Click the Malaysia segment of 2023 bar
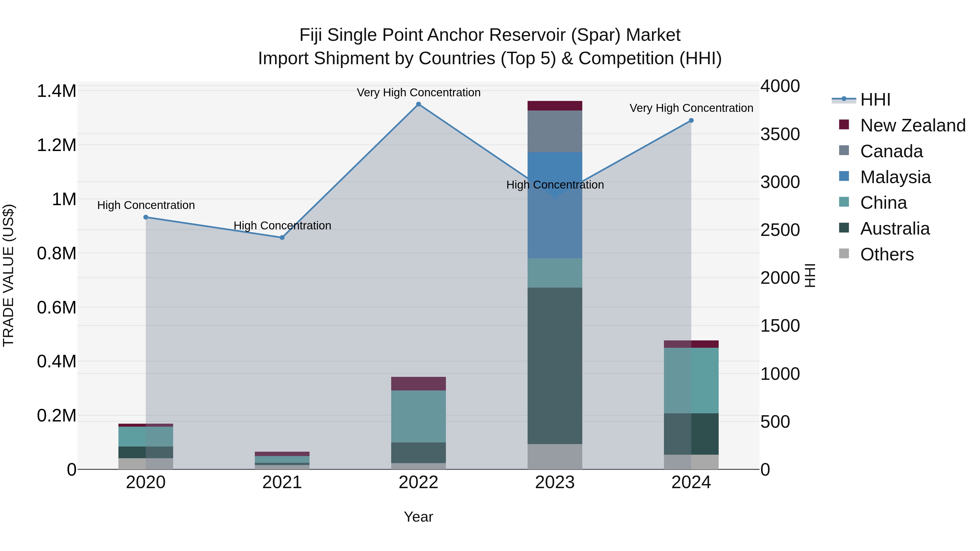The width and height of the screenshot is (980, 551). pos(555,205)
